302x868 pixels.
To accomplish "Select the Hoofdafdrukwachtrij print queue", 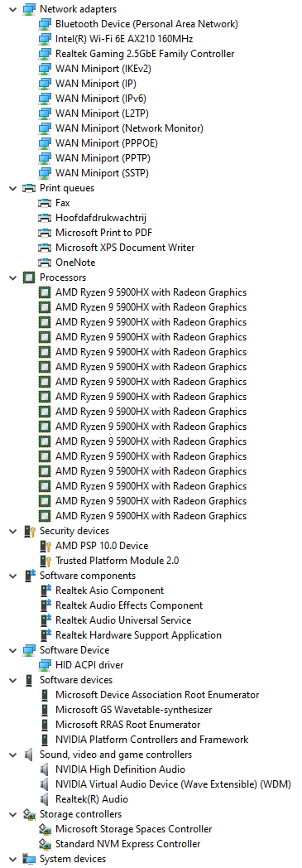I will [x=101, y=218].
